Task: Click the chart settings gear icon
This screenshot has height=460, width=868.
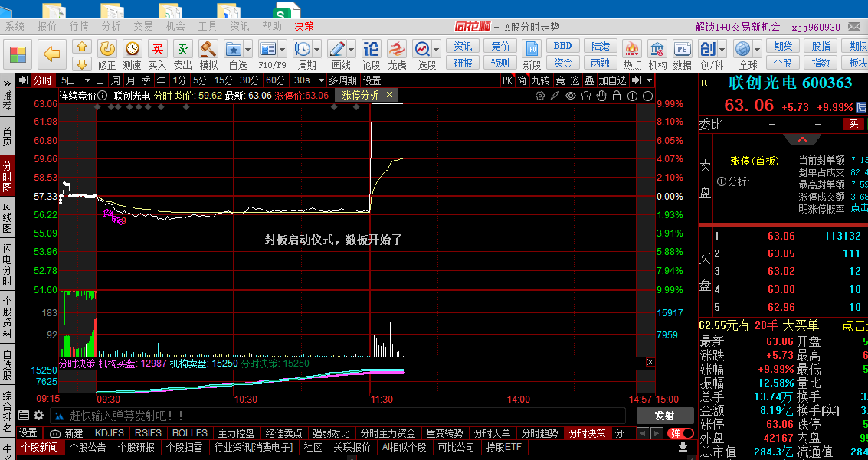Action: (x=540, y=96)
